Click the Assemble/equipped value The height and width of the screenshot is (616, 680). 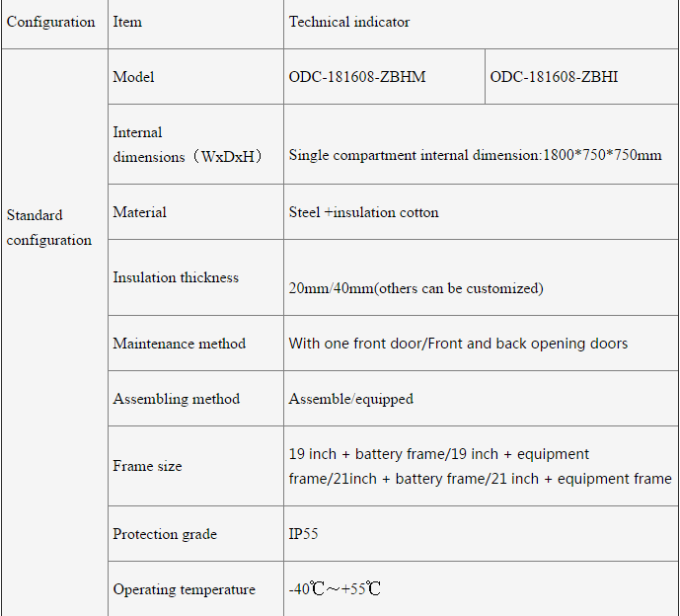point(350,399)
